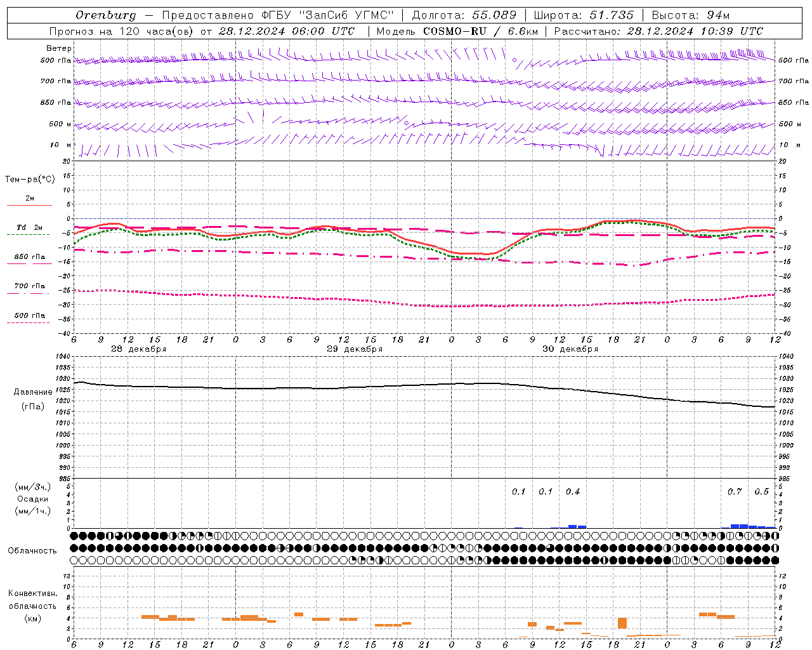Click the '(мм/1ч.)' precipitation unit label
The image size is (812, 650).
pos(32,511)
